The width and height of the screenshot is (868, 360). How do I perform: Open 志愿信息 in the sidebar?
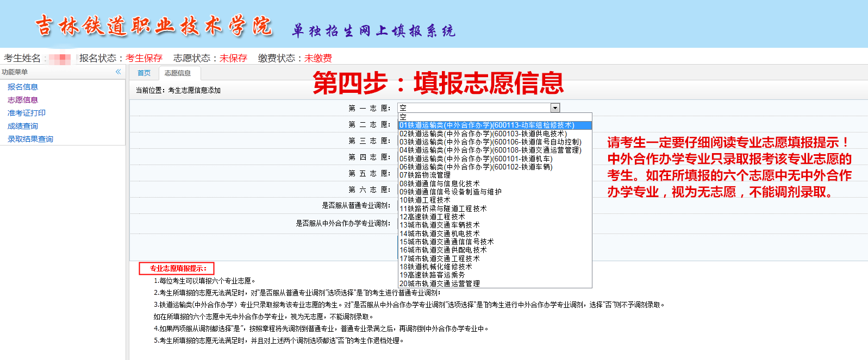tap(23, 100)
